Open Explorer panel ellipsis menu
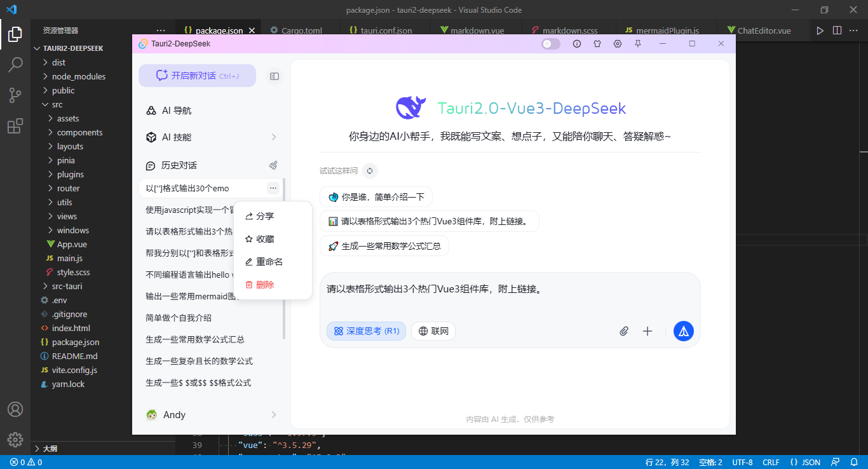 [161, 30]
